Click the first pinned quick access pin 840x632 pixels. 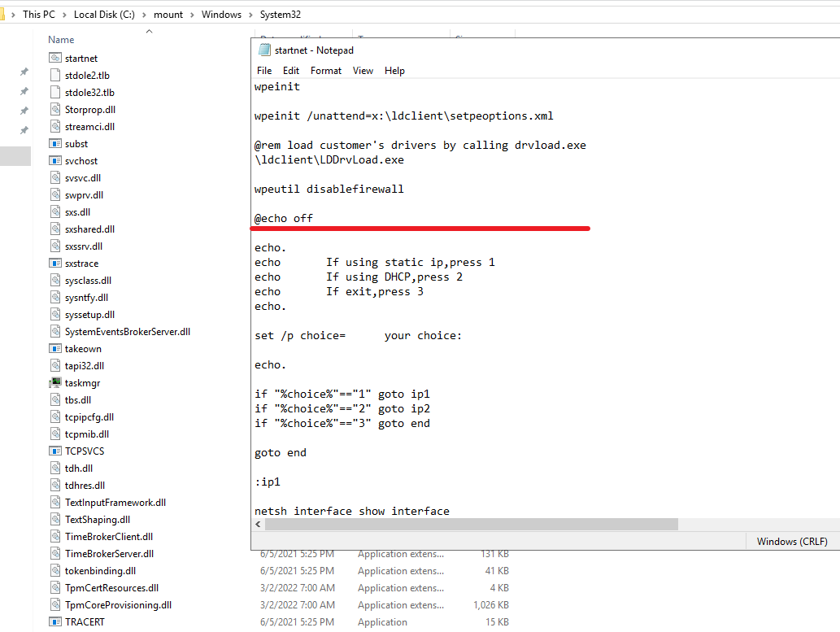click(24, 72)
